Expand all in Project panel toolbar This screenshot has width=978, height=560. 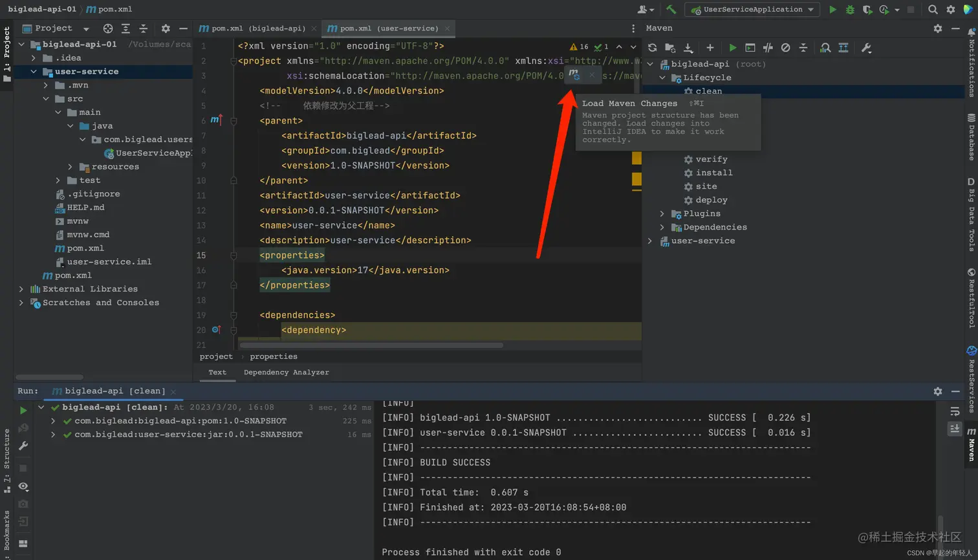point(125,28)
